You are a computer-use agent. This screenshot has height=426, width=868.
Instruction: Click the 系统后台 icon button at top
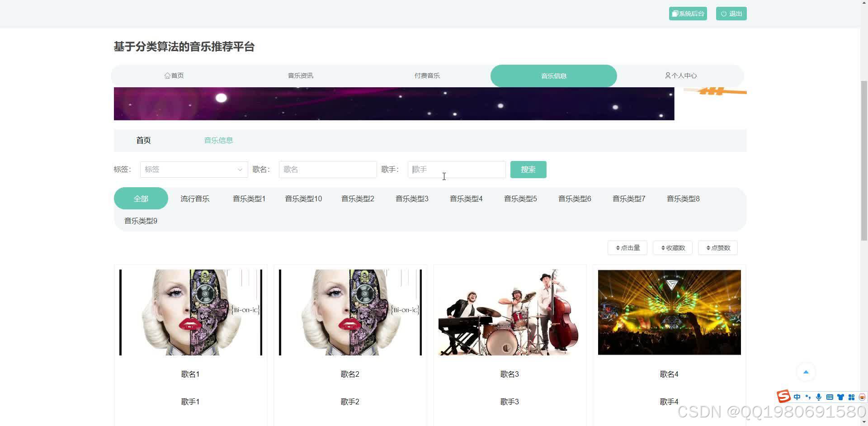687,13
